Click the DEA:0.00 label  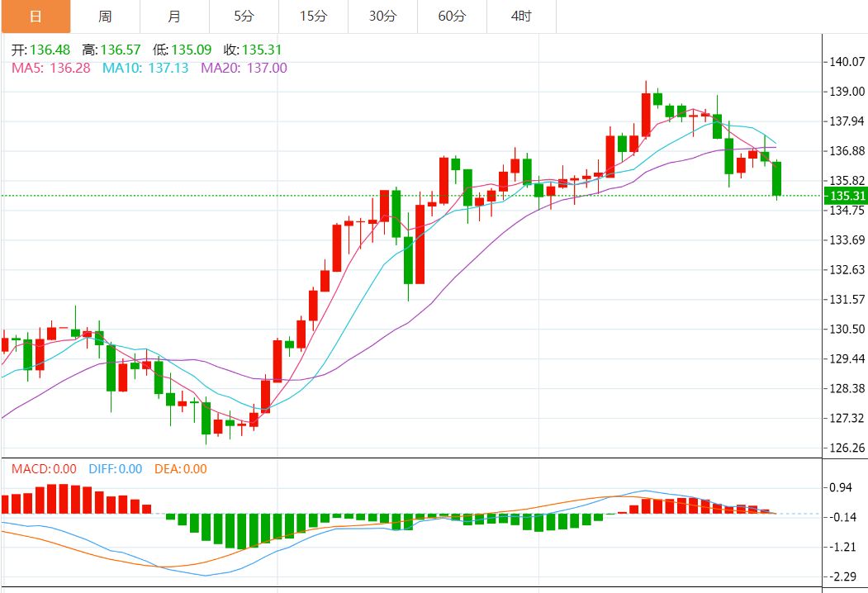coord(181,469)
